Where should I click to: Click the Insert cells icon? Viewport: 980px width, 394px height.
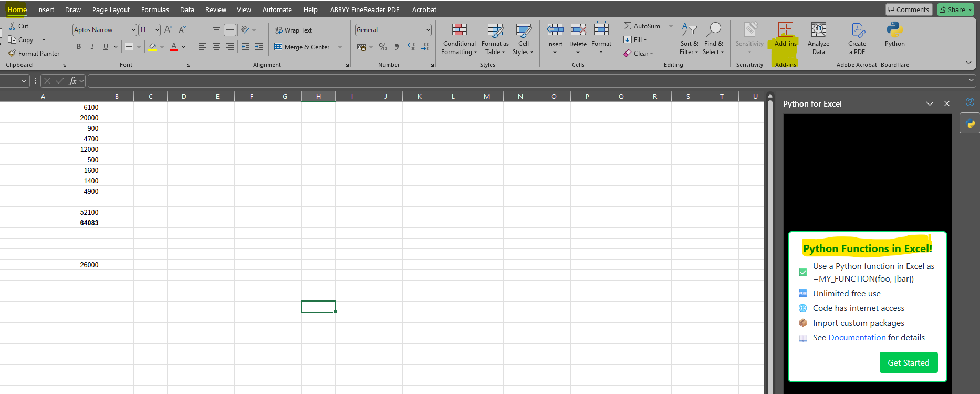click(555, 29)
